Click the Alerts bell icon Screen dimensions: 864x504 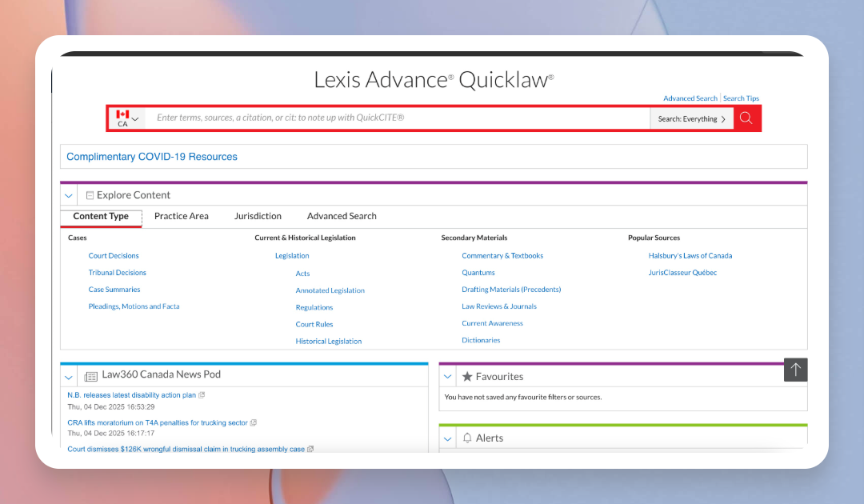click(467, 438)
